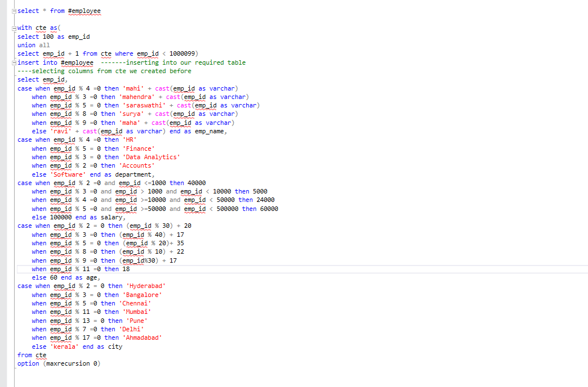The width and height of the screenshot is (588, 387).
Task: Click the comment 'selecting columns from cte we created before'
Action: 104,71
